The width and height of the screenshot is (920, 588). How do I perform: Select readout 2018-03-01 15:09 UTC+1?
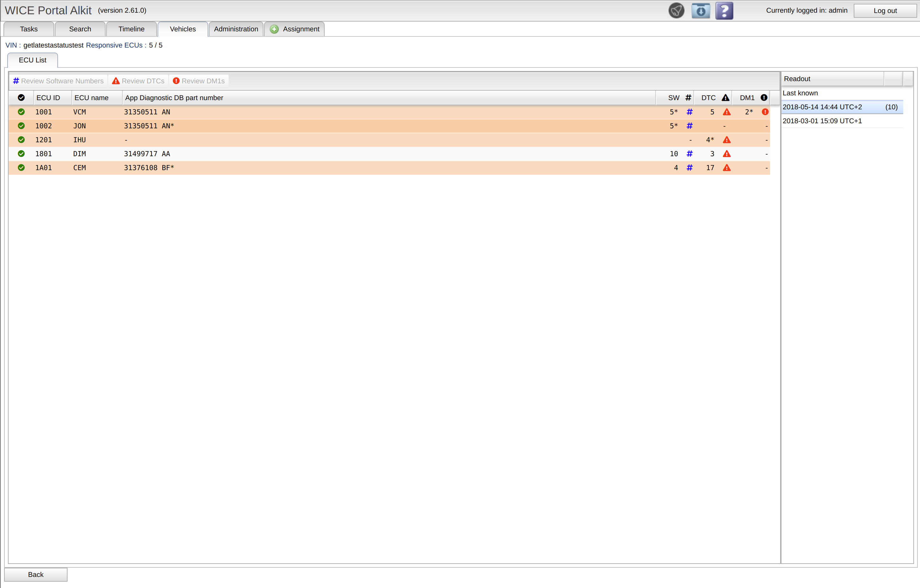822,121
